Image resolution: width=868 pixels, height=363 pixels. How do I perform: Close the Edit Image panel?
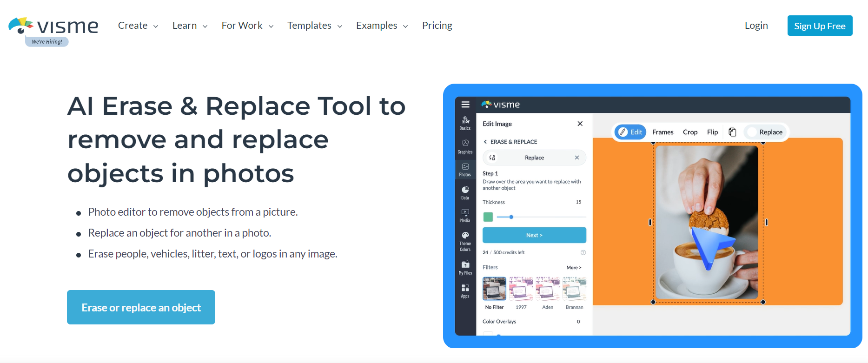[x=580, y=124]
